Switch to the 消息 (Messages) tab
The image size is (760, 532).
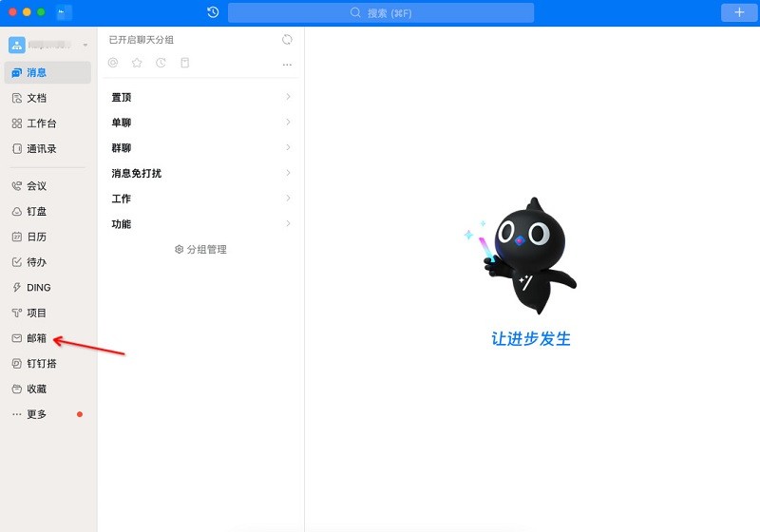click(x=36, y=72)
